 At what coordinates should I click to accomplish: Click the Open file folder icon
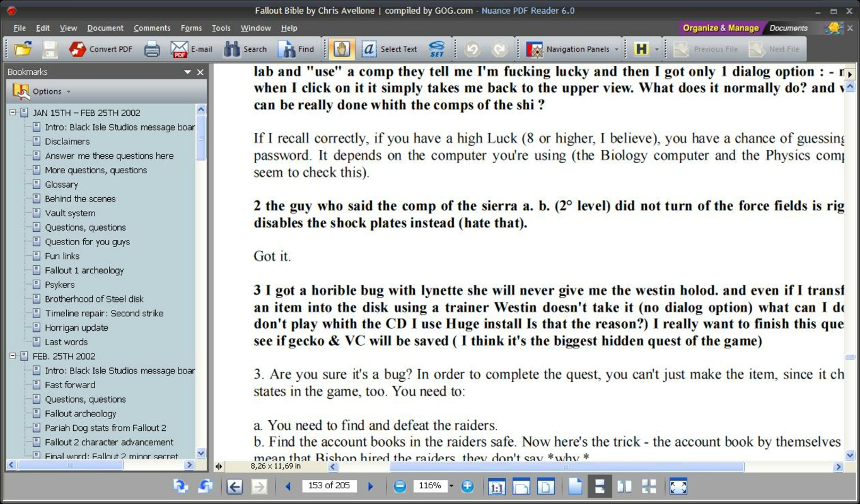click(23, 49)
